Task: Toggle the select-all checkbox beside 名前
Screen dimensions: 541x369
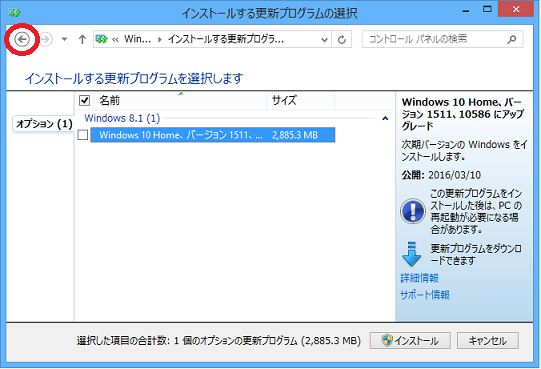Action: click(x=85, y=100)
